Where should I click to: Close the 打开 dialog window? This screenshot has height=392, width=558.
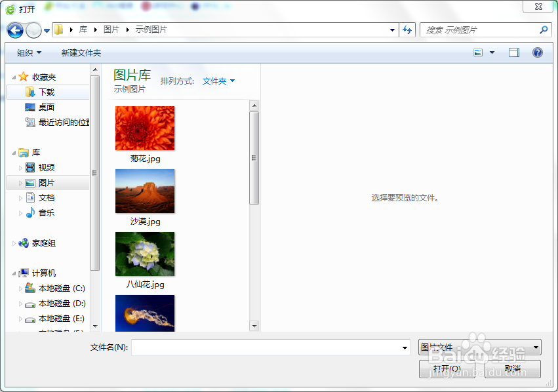538,7
